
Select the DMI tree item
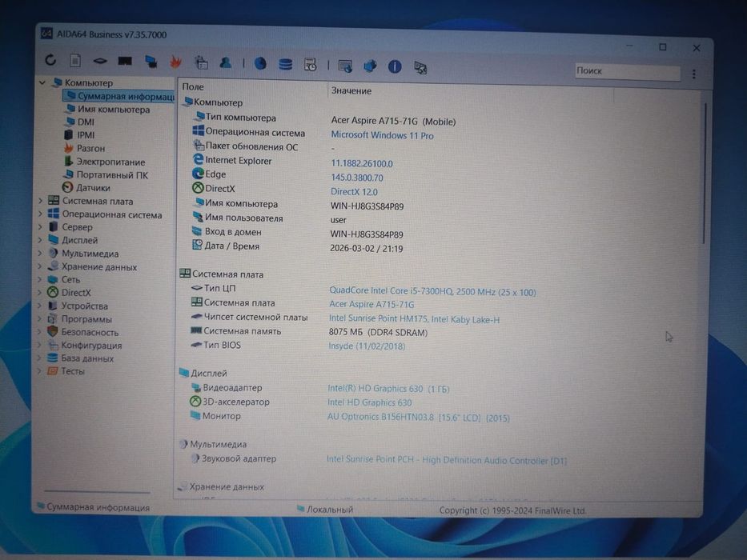click(86, 122)
